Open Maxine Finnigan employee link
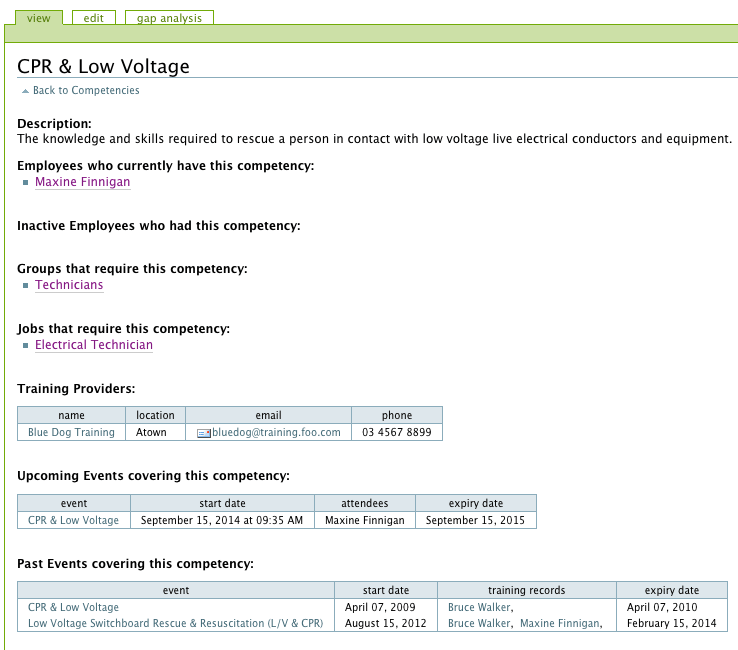 pos(82,182)
